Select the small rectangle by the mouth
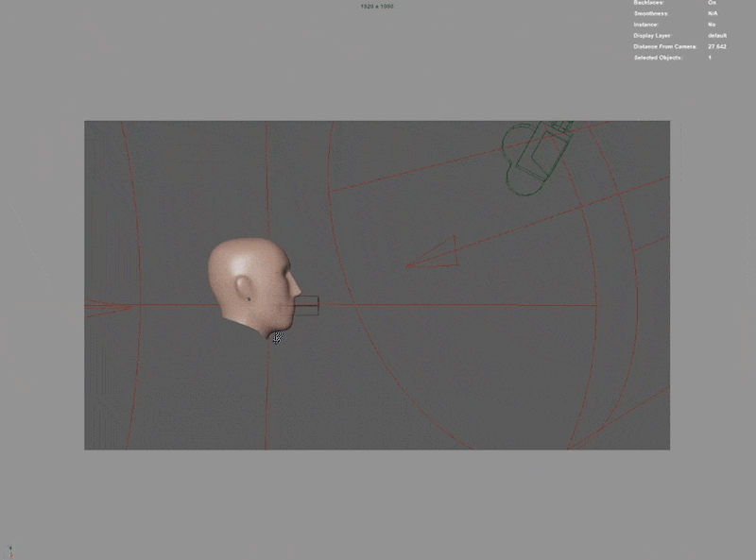Screen dimensions: 756x560 [306, 305]
